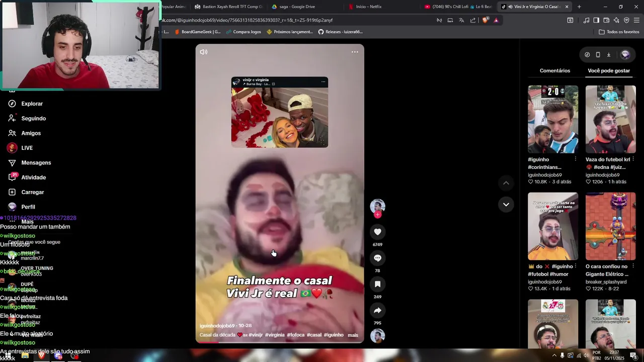Click the Explorar compass icon
This screenshot has width=644, height=362.
tap(12, 104)
